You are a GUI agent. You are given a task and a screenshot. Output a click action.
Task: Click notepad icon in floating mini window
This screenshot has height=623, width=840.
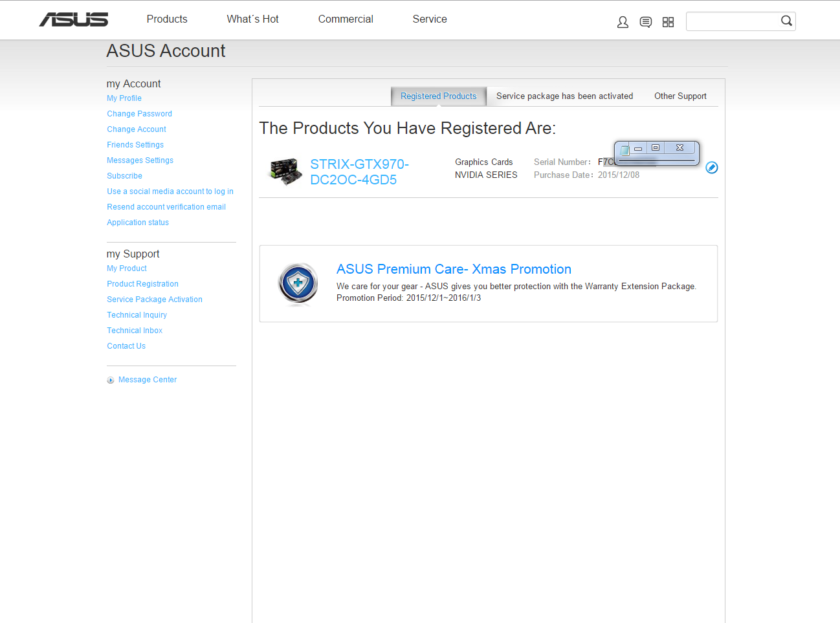(x=624, y=149)
